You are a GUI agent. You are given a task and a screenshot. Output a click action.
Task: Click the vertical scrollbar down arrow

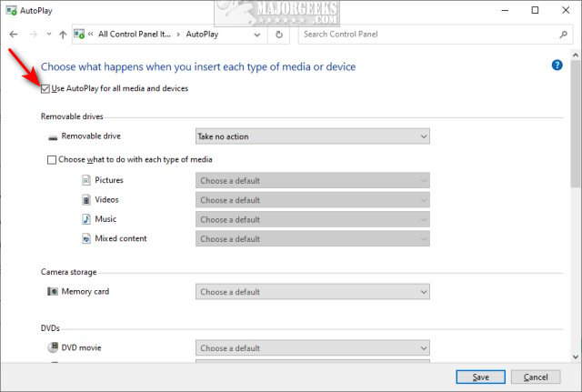click(x=575, y=355)
